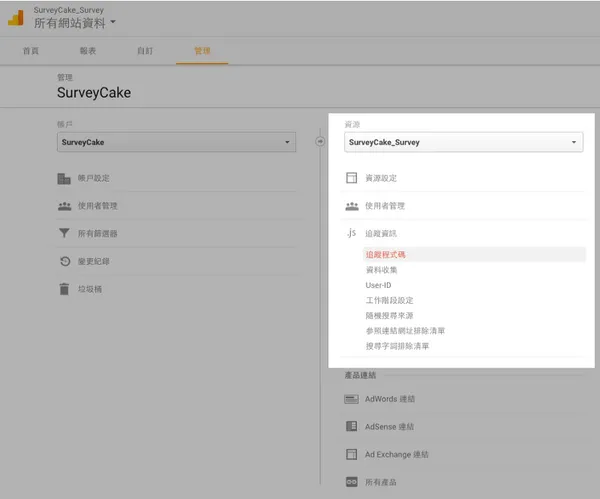Click the property 使用者管理 people icon
Image resolution: width=600 pixels, height=499 pixels.
point(352,206)
